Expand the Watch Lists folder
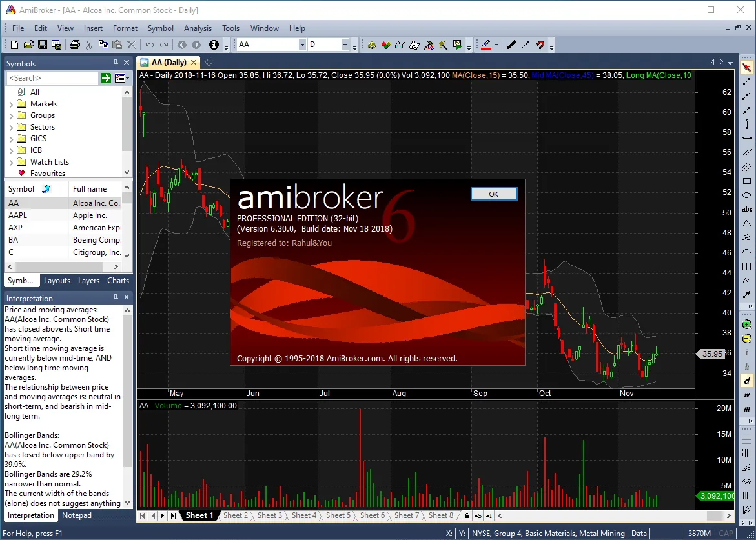Viewport: 756px width, 540px height. [11, 162]
